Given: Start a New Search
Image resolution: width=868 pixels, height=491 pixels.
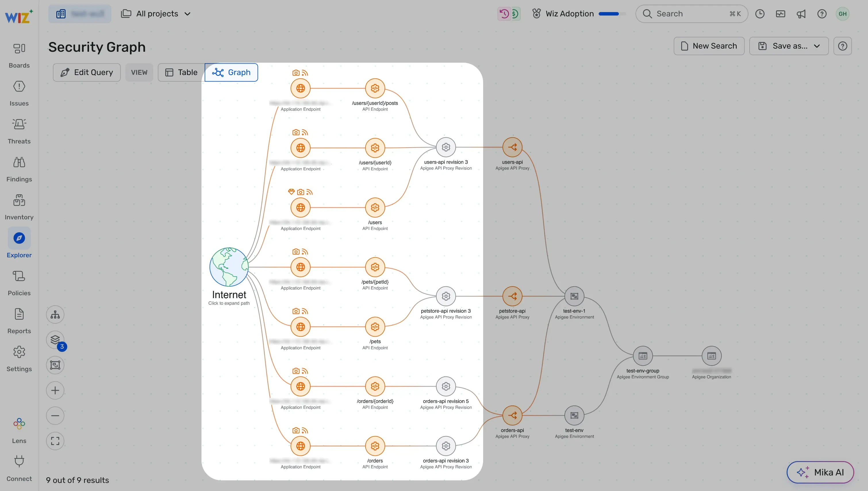Looking at the screenshot, I should click(x=709, y=46).
